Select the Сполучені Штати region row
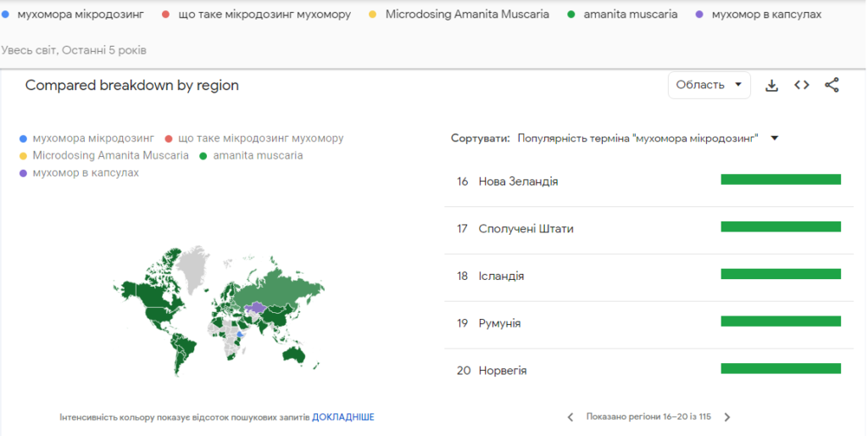 [x=526, y=229]
